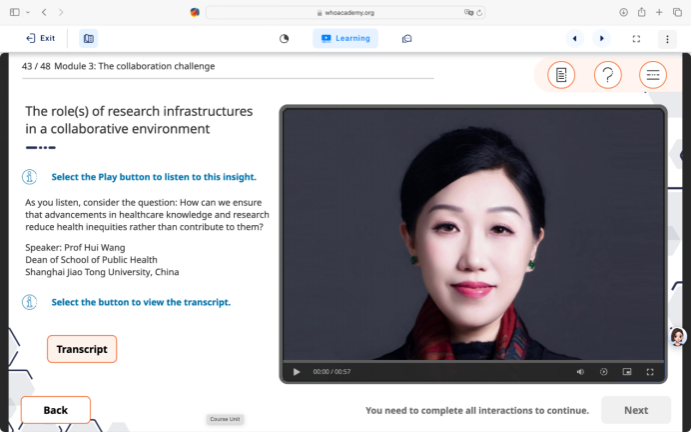Switch to the Learning tab

[x=345, y=38]
